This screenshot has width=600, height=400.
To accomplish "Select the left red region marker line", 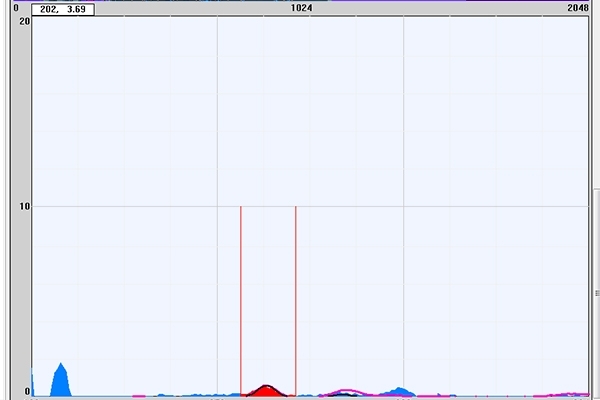I will point(241,300).
